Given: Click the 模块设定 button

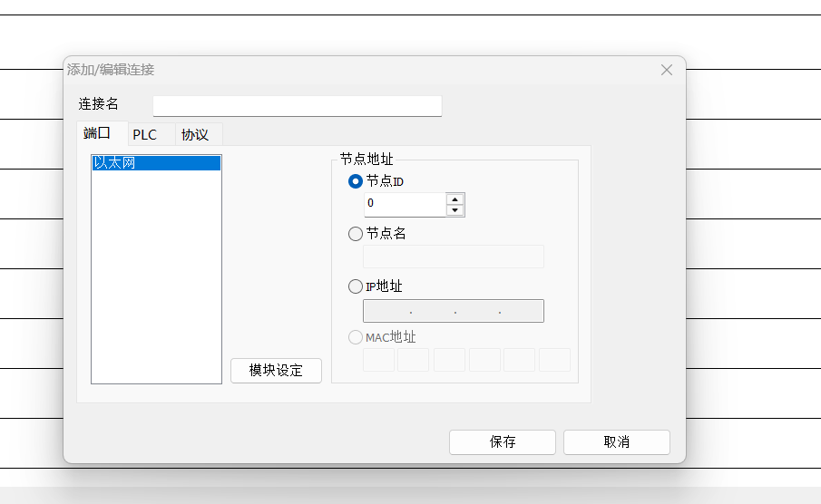Looking at the screenshot, I should (x=276, y=371).
